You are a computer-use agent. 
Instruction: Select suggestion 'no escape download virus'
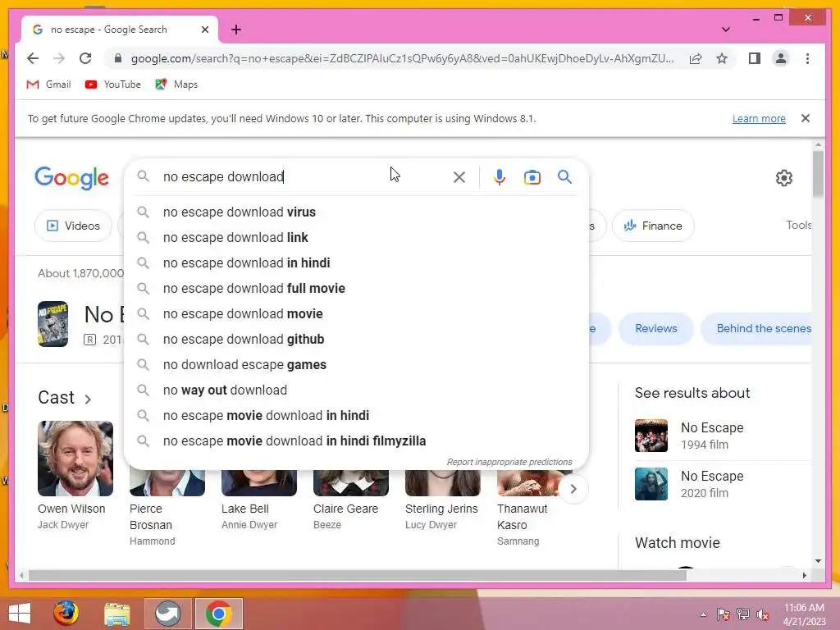tap(356, 212)
